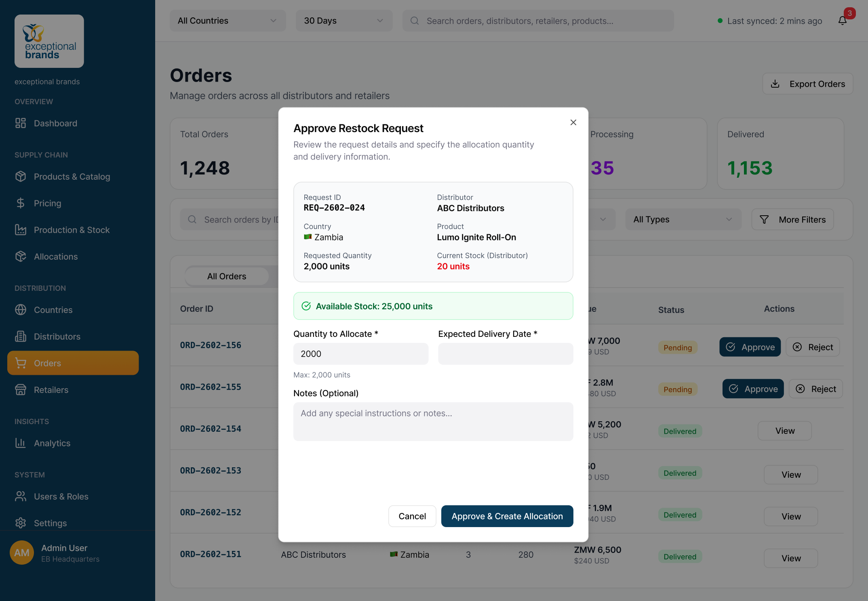This screenshot has height=601, width=868.
Task: Approve order ORD-2602-156
Action: tap(750, 347)
